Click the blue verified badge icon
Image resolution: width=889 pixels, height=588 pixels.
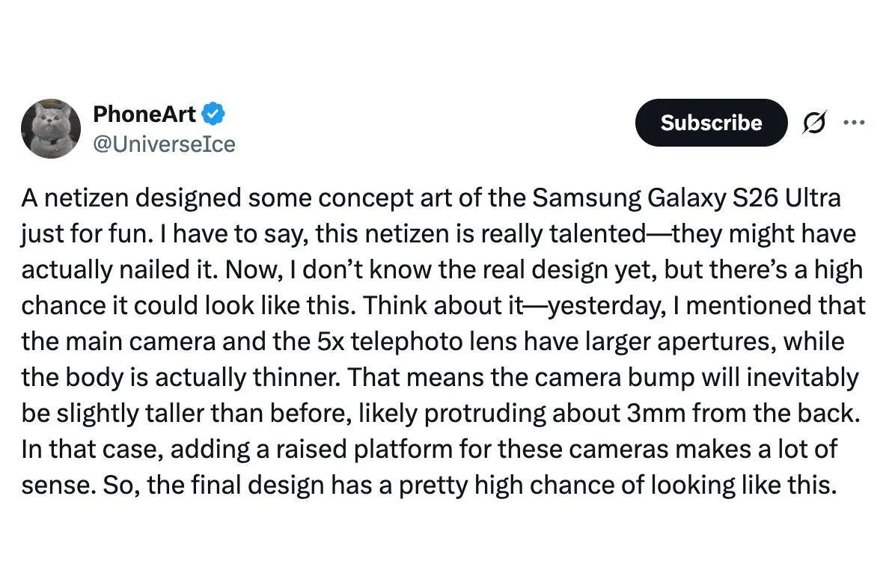pyautogui.click(x=214, y=114)
